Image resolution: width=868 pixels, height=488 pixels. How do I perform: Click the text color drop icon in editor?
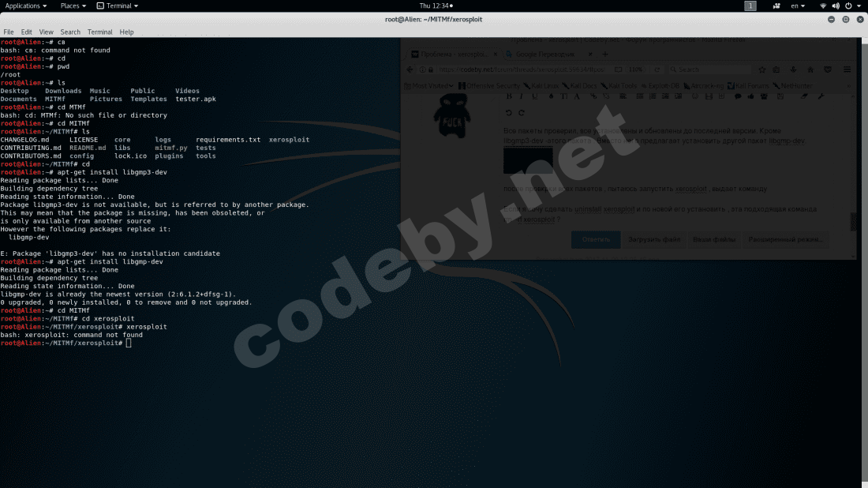pos(551,96)
